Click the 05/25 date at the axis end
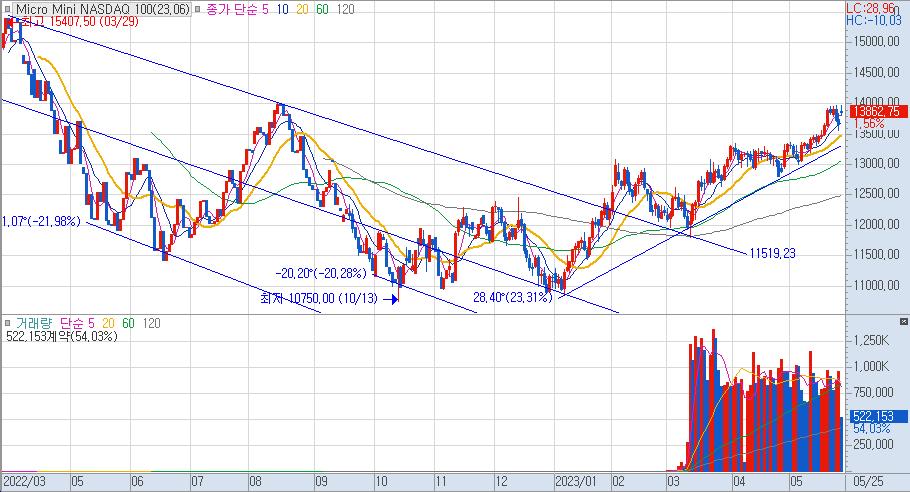 (x=869, y=482)
